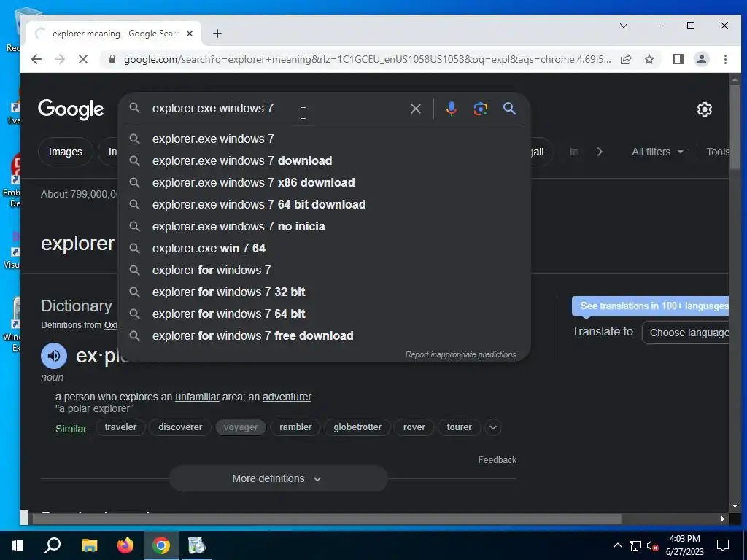Focus the Google search text field

click(276, 109)
